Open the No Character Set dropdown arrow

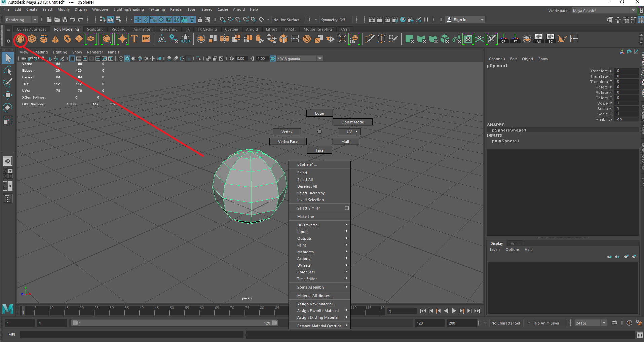click(485, 323)
